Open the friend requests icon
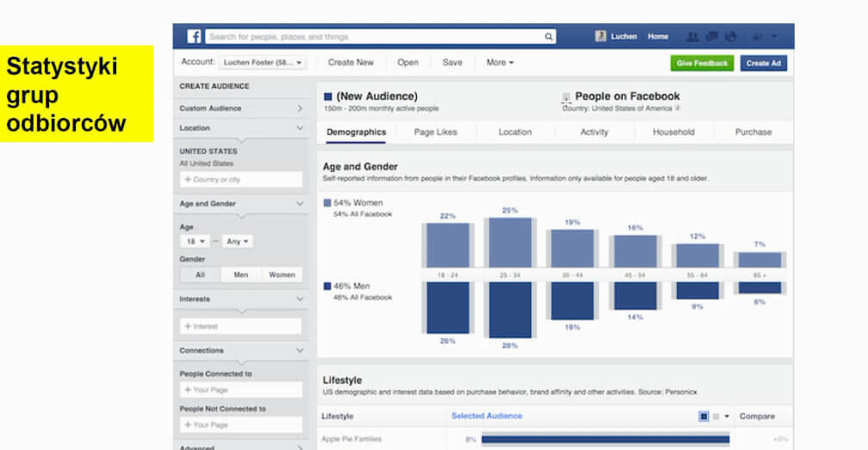Image resolution: width=868 pixels, height=450 pixels. pyautogui.click(x=691, y=37)
